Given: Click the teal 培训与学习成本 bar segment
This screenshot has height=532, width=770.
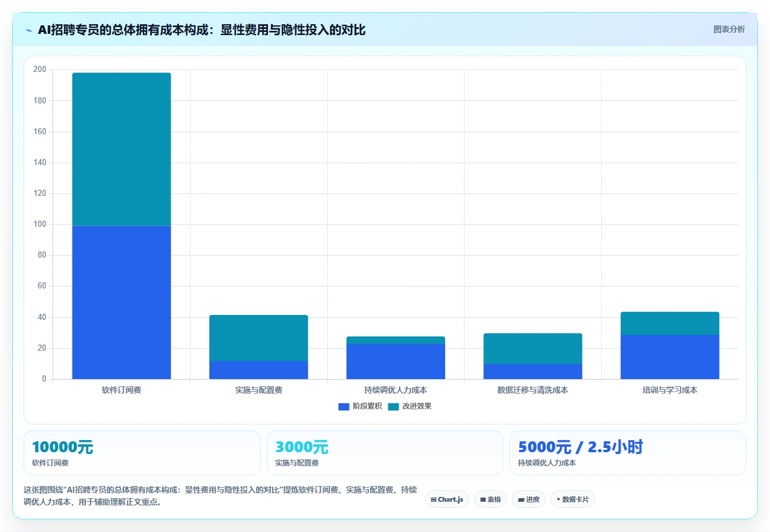Looking at the screenshot, I should click(x=670, y=323).
